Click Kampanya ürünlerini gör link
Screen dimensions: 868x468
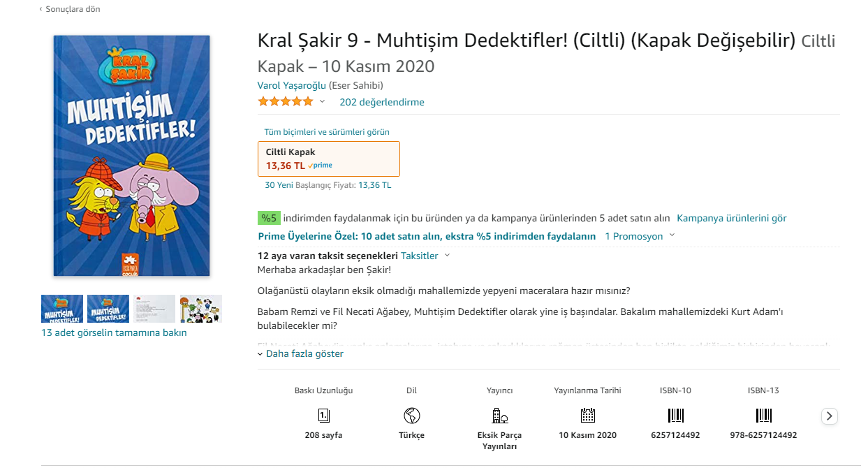tap(732, 218)
